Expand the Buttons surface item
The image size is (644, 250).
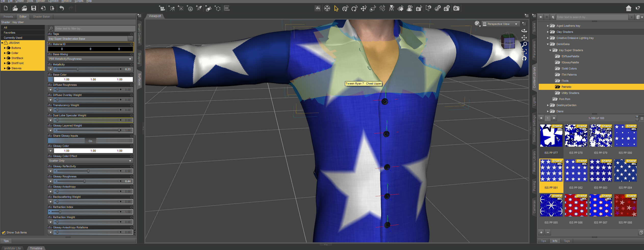point(5,48)
